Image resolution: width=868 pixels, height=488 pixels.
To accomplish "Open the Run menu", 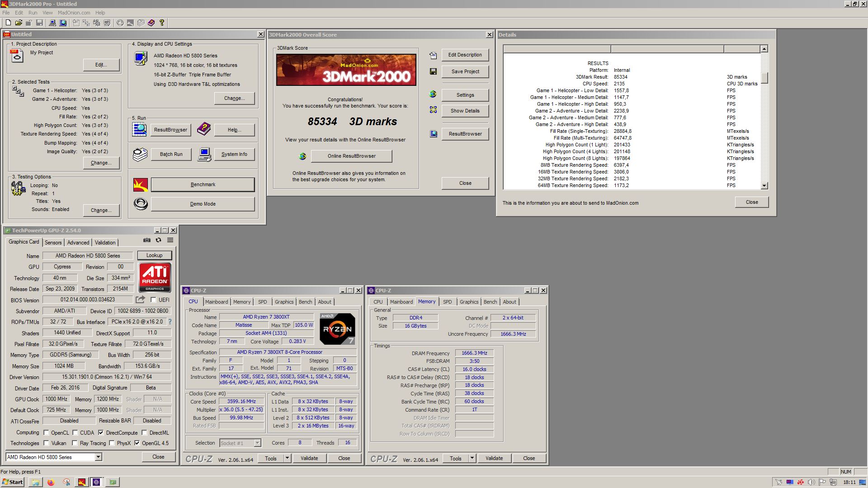I will (x=33, y=13).
